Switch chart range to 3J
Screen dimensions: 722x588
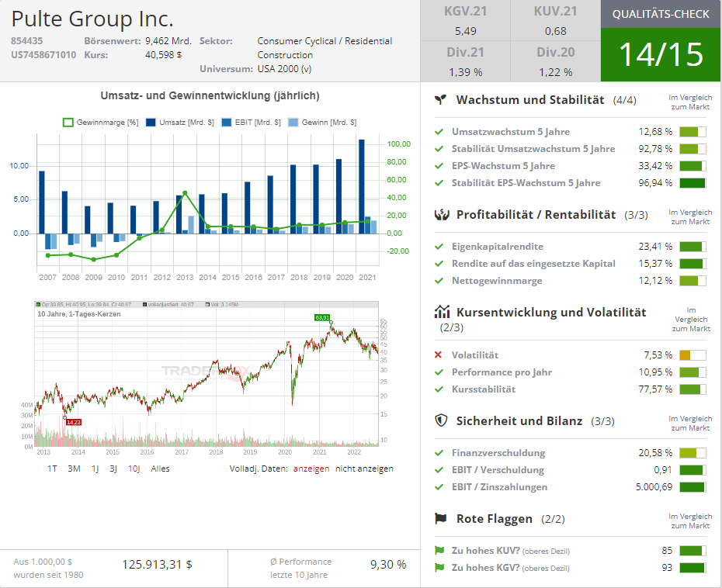[x=113, y=469]
